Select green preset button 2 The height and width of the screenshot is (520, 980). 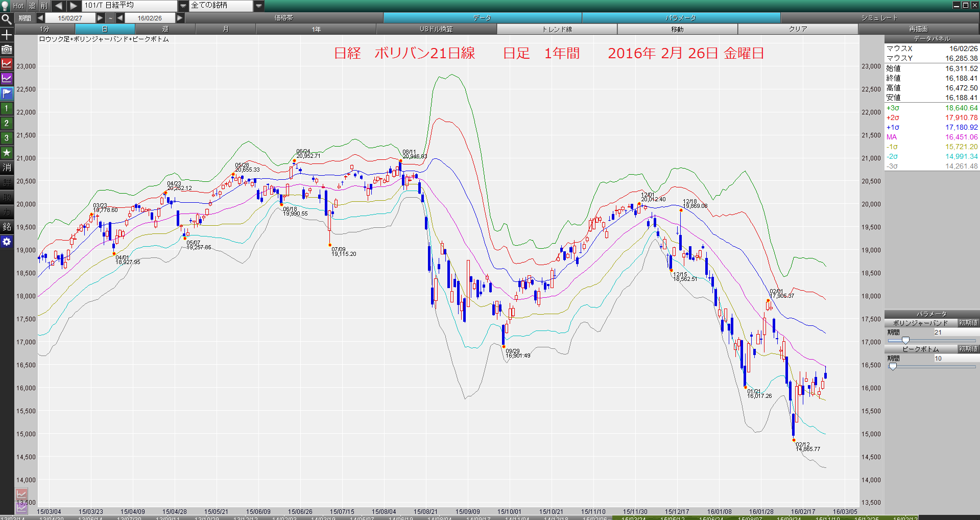point(7,123)
